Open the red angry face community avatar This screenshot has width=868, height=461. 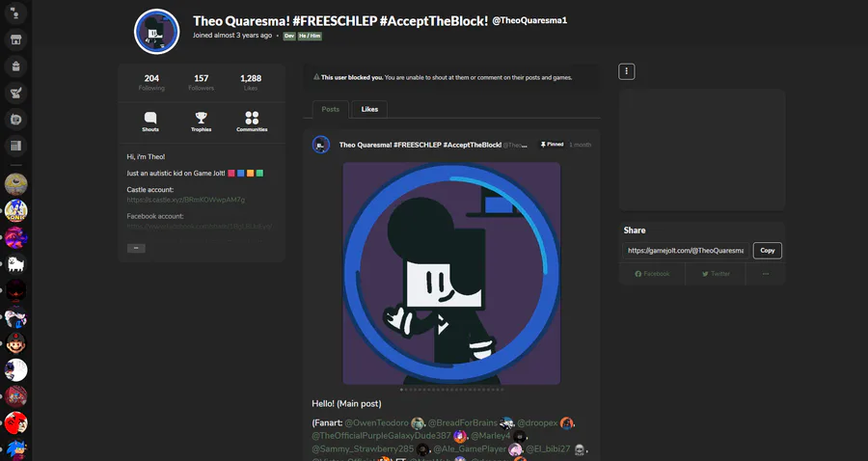coord(16,423)
